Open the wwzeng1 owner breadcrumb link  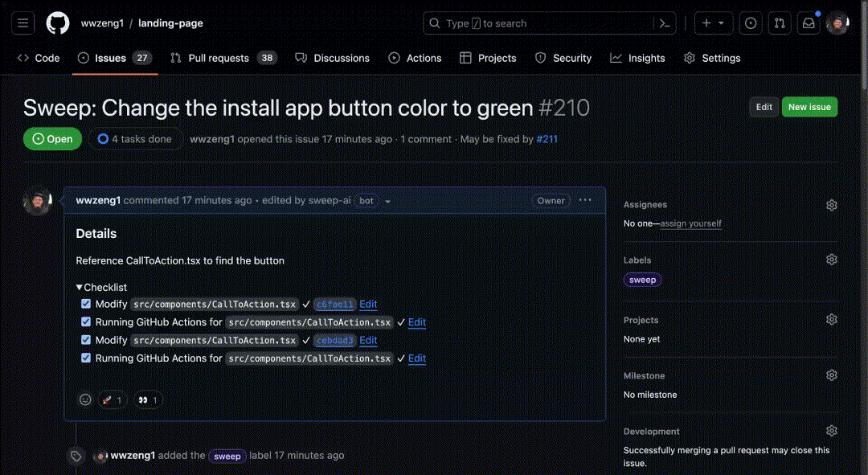(x=102, y=23)
